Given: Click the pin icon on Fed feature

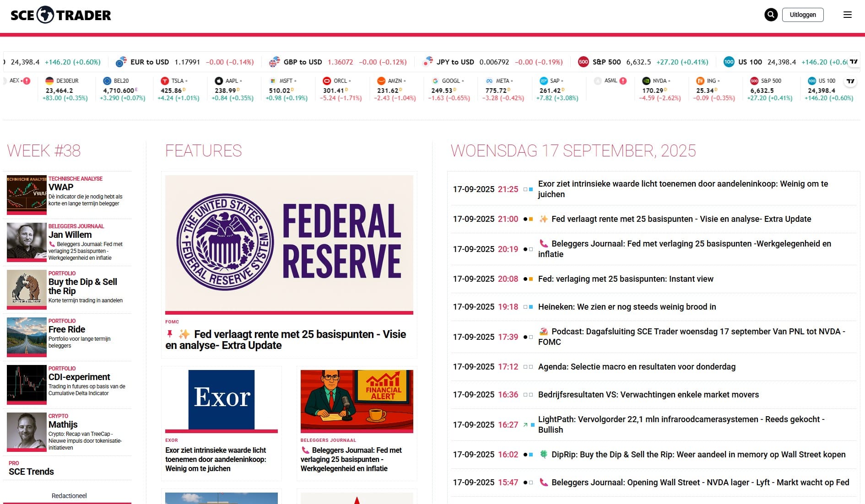Looking at the screenshot, I should 170,334.
